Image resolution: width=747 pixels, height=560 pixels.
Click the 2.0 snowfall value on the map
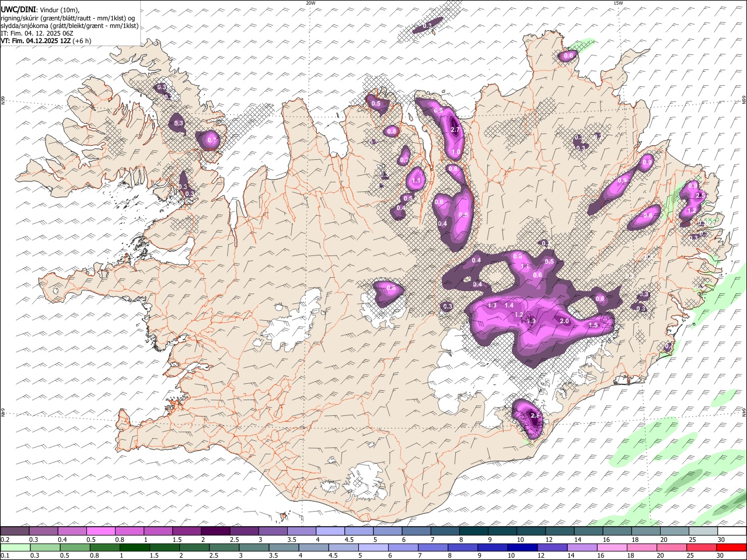point(564,321)
